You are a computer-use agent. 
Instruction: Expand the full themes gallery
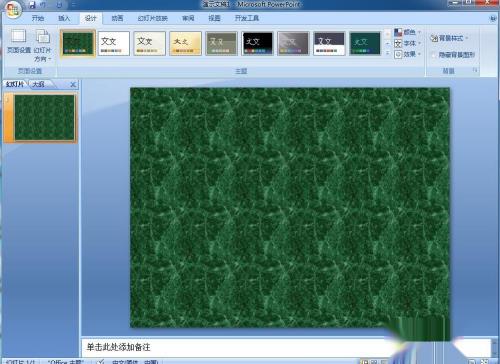click(388, 53)
